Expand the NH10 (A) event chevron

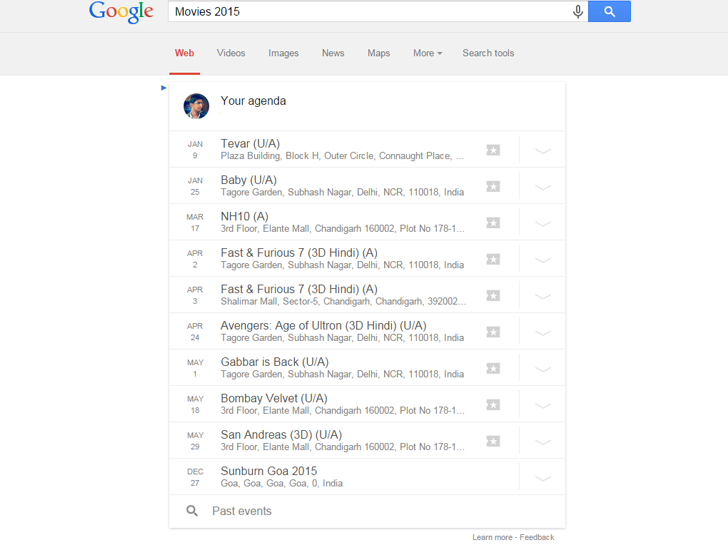click(x=543, y=224)
